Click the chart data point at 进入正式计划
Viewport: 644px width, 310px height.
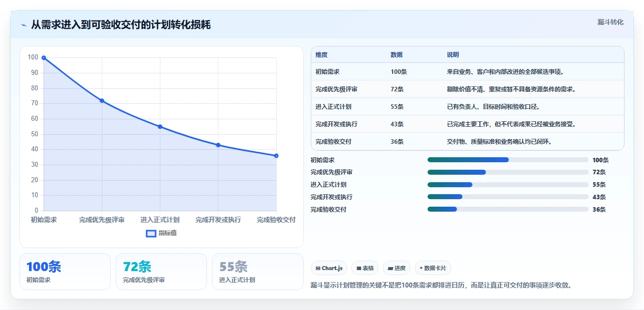point(160,127)
